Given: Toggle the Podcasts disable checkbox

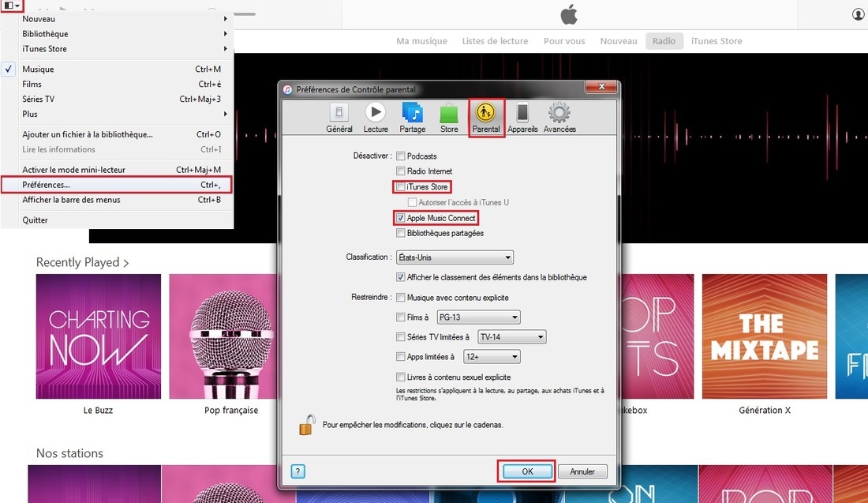Looking at the screenshot, I should click(x=401, y=156).
